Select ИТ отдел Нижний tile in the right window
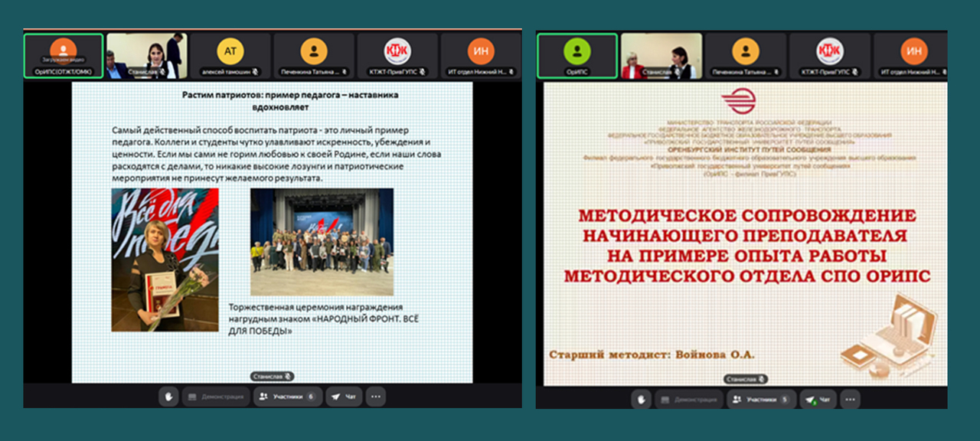 click(x=912, y=56)
